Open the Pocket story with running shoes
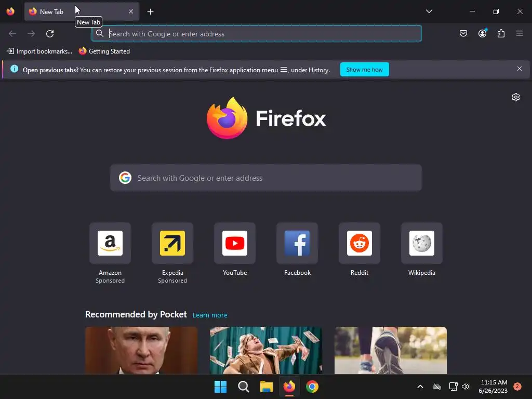The image size is (532, 399). click(391, 350)
